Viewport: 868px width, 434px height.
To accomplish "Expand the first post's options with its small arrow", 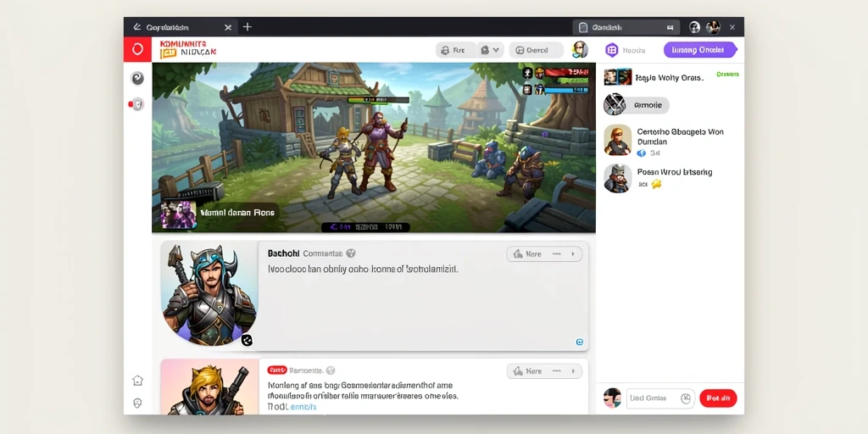I will click(x=573, y=254).
